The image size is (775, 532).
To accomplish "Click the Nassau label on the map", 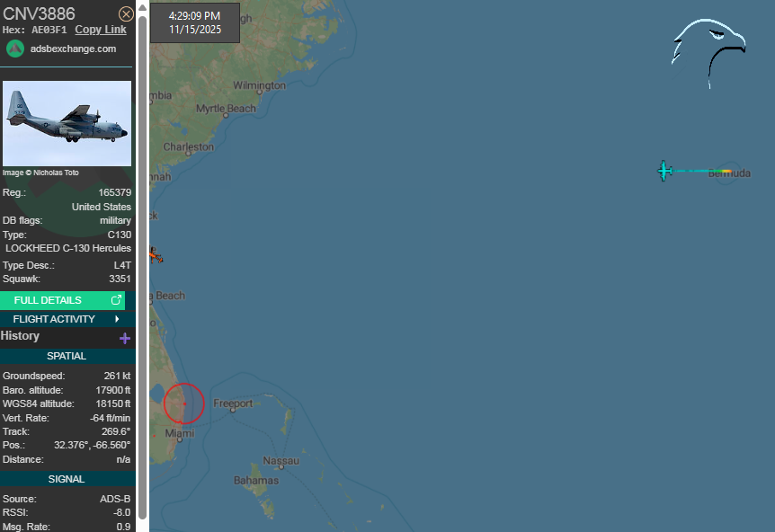I will [x=281, y=460].
